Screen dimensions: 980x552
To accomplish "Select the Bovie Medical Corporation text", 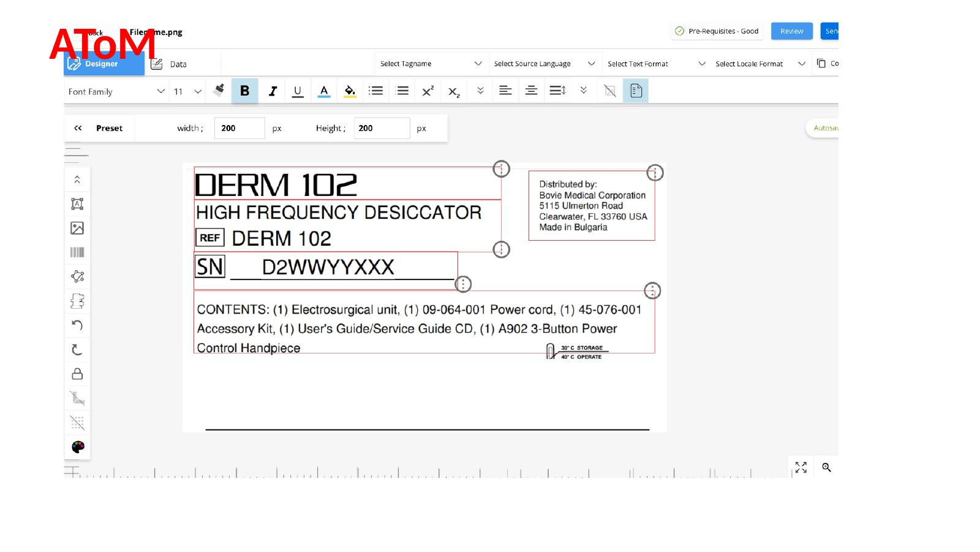I will (592, 195).
